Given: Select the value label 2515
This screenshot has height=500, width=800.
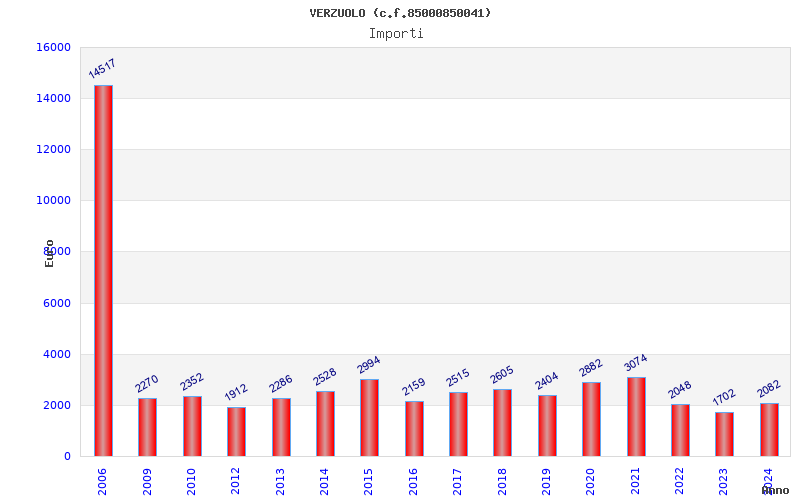Looking at the screenshot, I should click(x=458, y=378).
